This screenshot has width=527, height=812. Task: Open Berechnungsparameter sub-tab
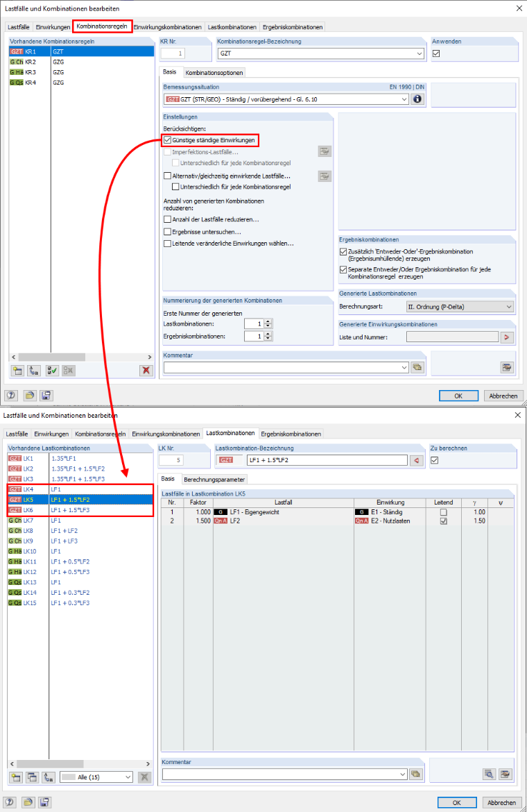[x=214, y=480]
